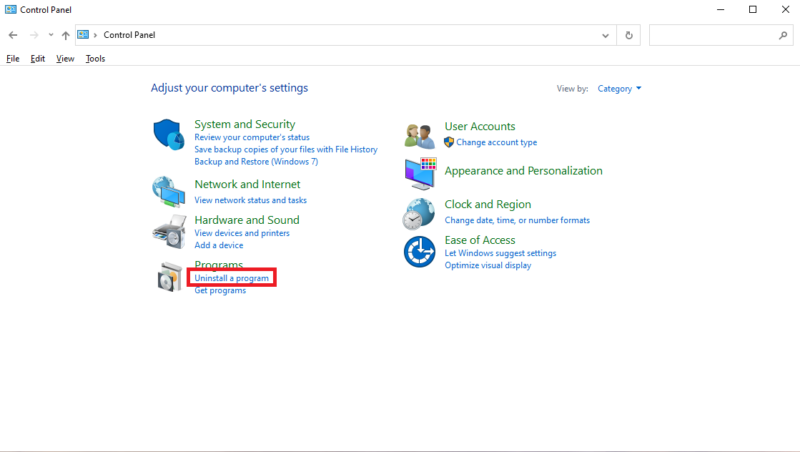Image resolution: width=800 pixels, height=452 pixels.
Task: Open the Tools menu
Action: 95,59
